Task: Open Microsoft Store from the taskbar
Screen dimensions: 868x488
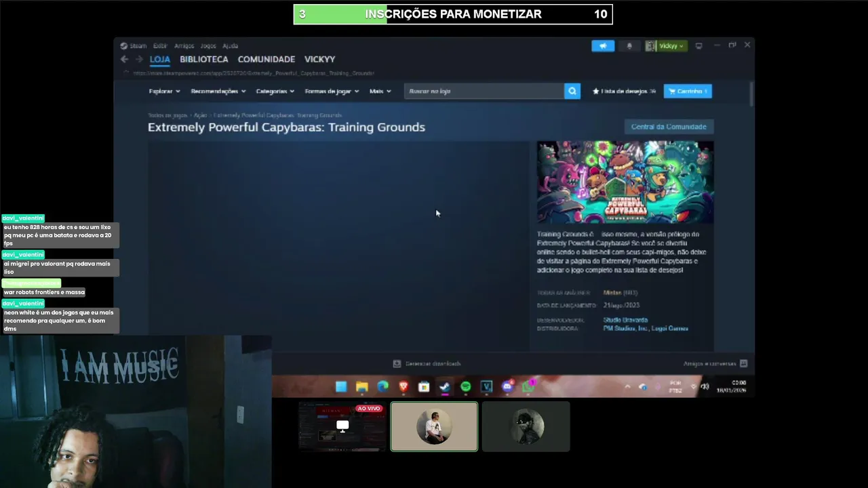Action: tap(424, 386)
